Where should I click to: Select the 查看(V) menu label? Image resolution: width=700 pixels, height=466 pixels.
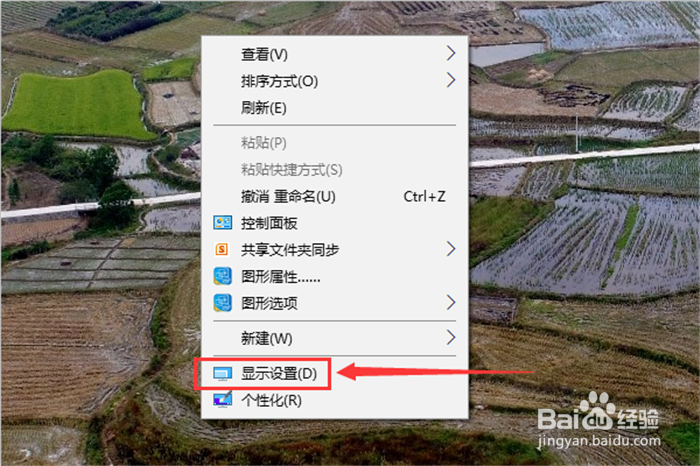[x=264, y=54]
